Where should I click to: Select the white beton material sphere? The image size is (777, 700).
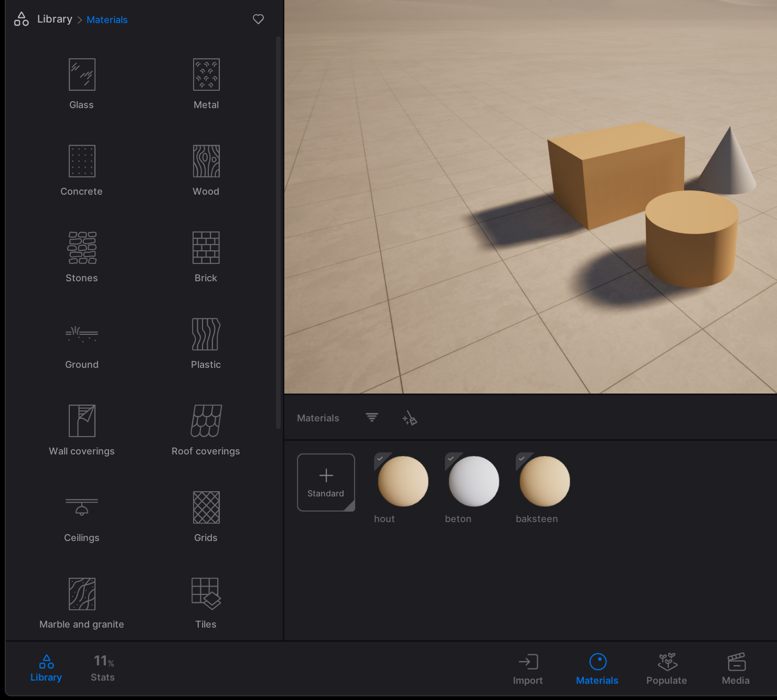474,482
